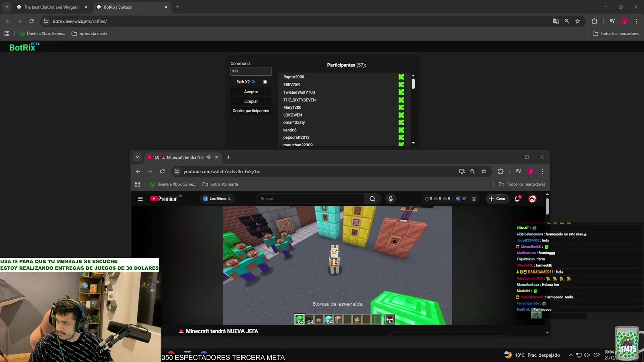Open translate page icon in back window
Screen dimensions: 644x362
tap(556, 21)
